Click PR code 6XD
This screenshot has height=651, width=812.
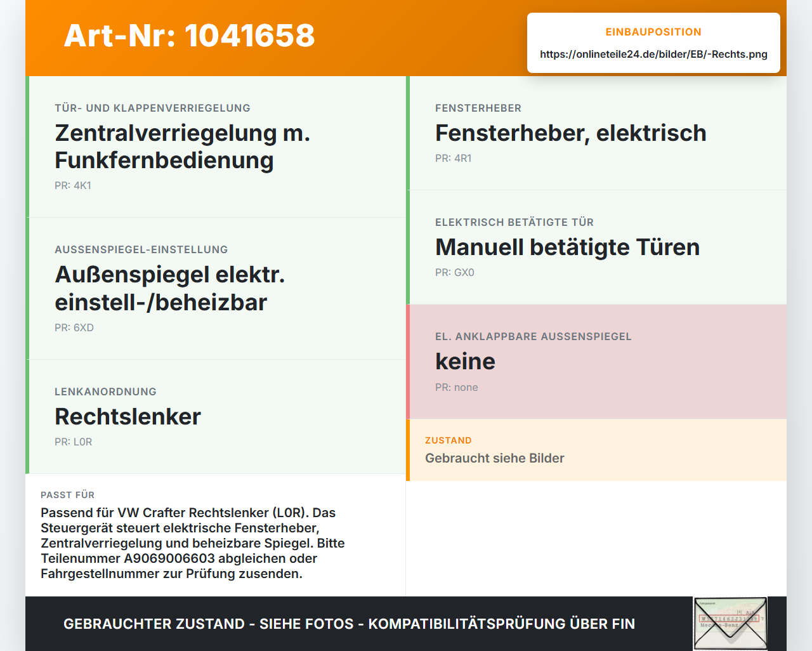coord(74,327)
